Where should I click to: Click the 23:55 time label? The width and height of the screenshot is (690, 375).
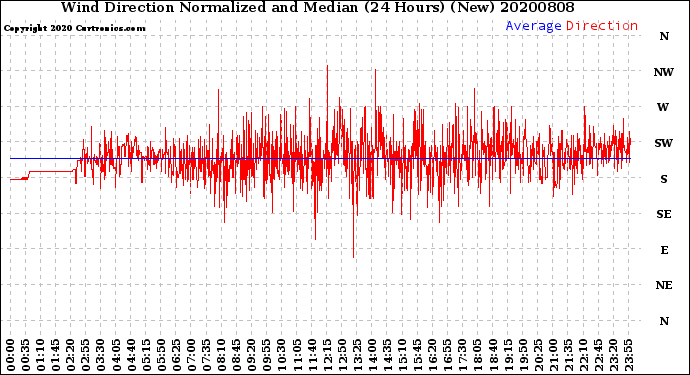point(628,355)
